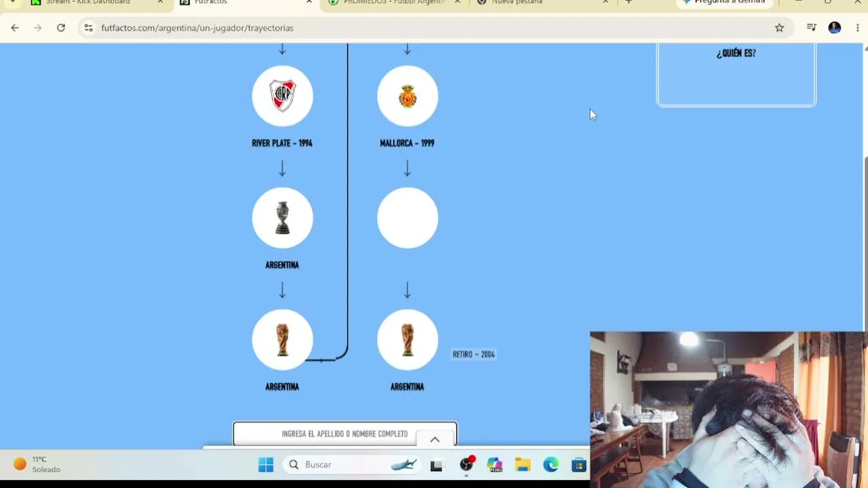The image size is (868, 488).
Task: Click the 'RETIRO - 2004' label
Action: [x=473, y=354]
